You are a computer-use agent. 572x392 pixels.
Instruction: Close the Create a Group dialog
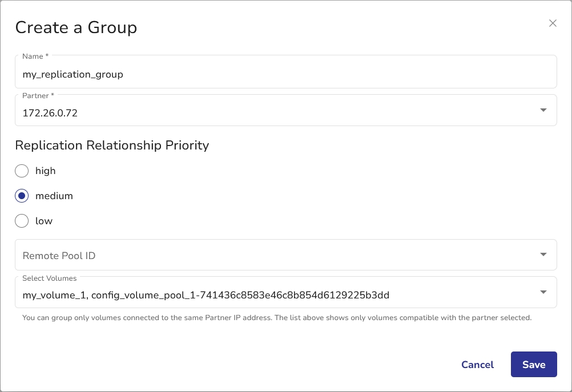pyautogui.click(x=553, y=23)
